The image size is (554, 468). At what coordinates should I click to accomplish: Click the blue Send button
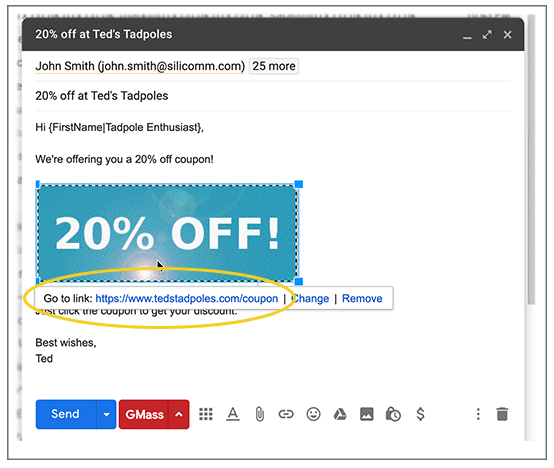click(66, 414)
